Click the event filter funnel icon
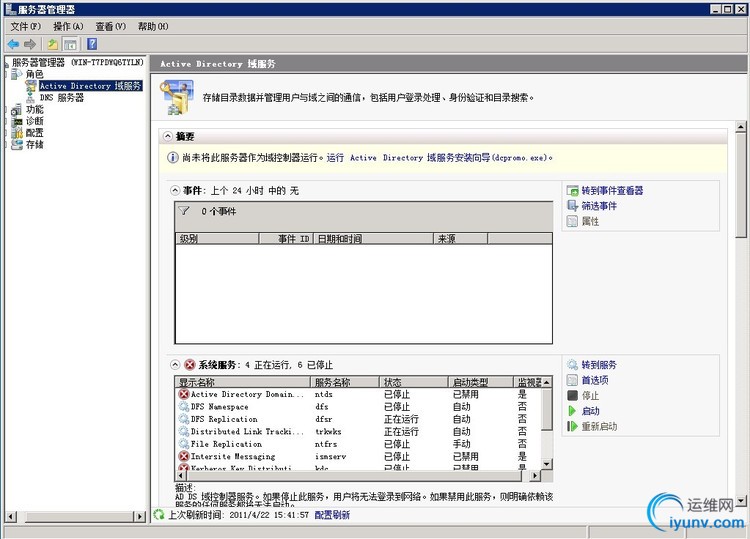Image resolution: width=750 pixels, height=539 pixels. [184, 210]
